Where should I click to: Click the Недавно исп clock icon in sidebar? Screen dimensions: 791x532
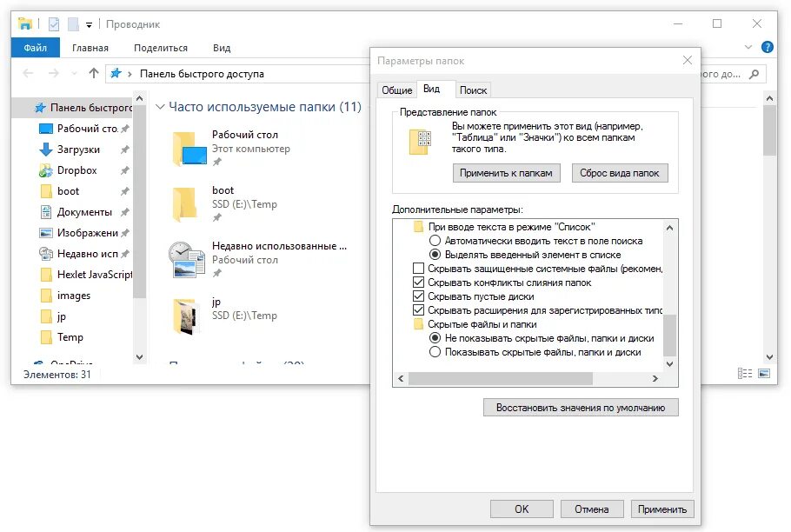[x=46, y=254]
